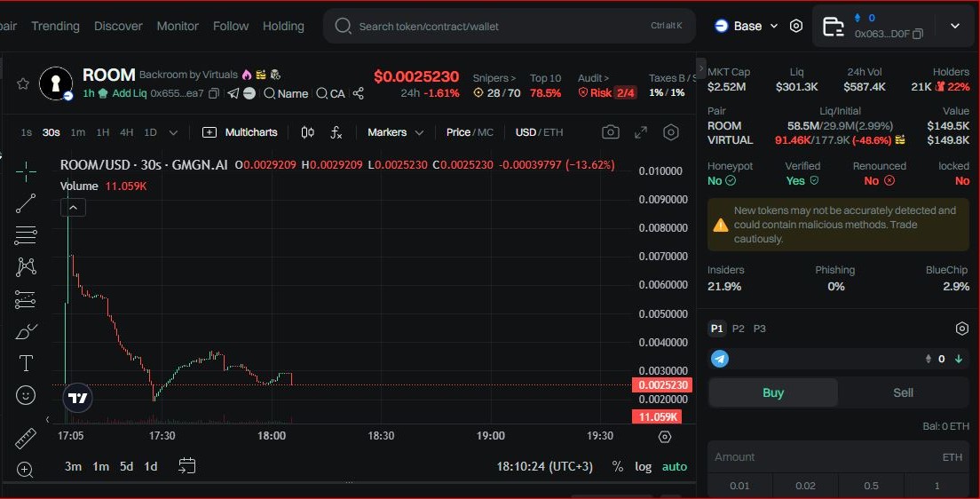Copy wallet address 0x063...D0F
This screenshot has height=499, width=980.
[918, 34]
